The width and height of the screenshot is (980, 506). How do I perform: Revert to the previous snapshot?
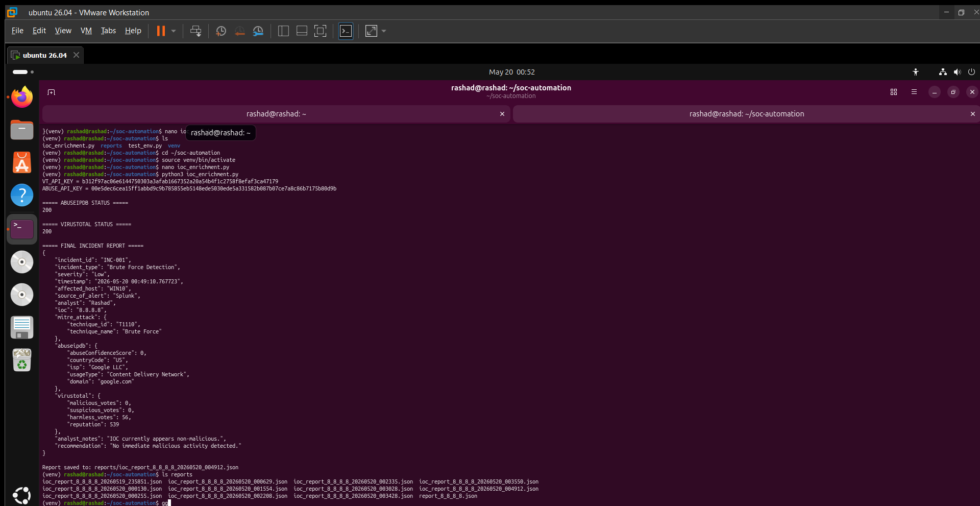239,31
